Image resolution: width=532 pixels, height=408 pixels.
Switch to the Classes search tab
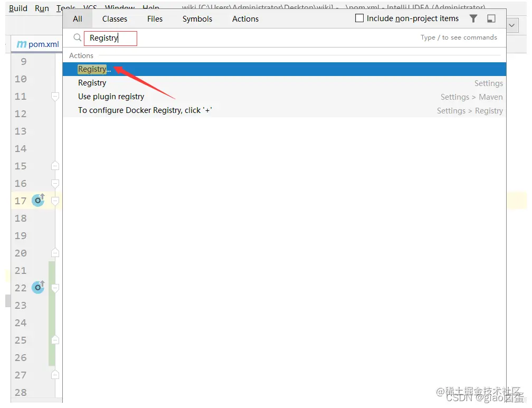pos(115,19)
